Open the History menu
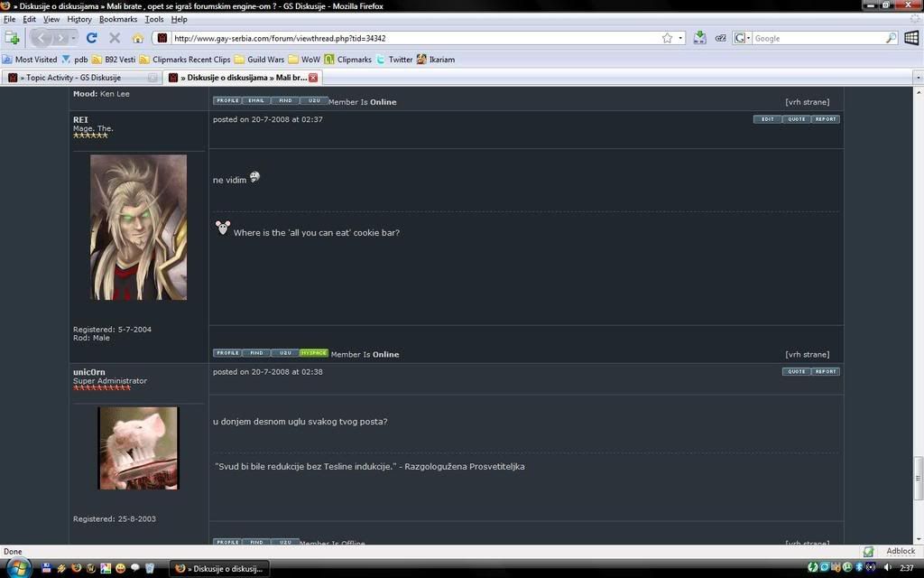Screen dimensions: 924x578 [79, 20]
